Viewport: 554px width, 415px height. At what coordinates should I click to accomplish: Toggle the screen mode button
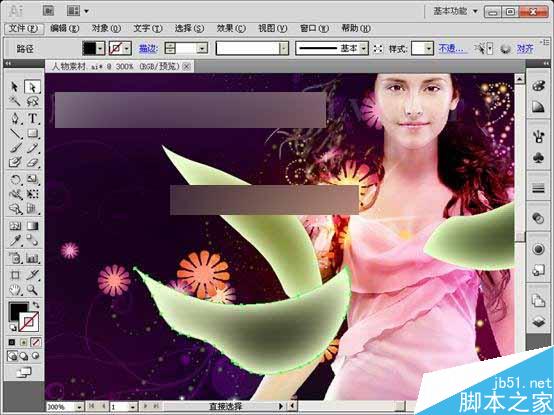pos(24,372)
